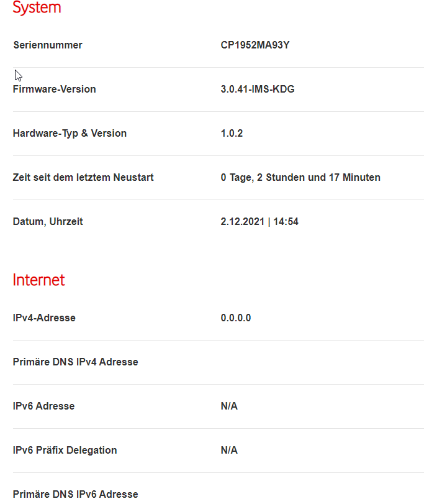The height and width of the screenshot is (504, 424).
Task: Select the date and time 2.12.2021 | 14:54
Action: tap(259, 221)
